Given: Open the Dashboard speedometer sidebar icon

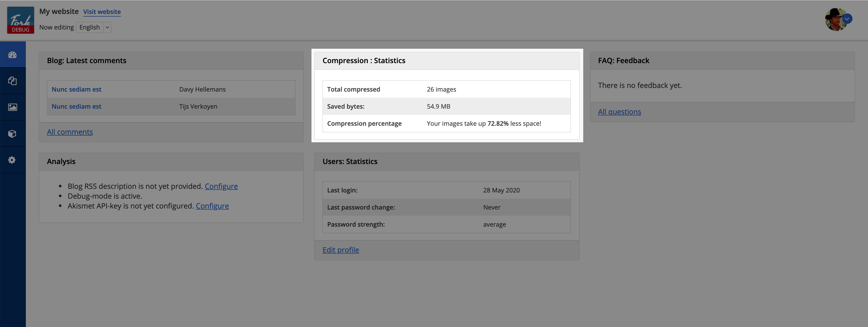Looking at the screenshot, I should tap(12, 55).
